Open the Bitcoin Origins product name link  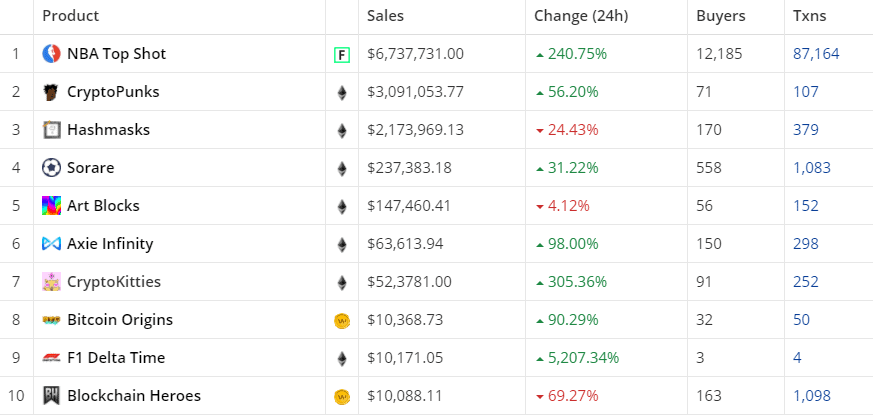tap(120, 320)
